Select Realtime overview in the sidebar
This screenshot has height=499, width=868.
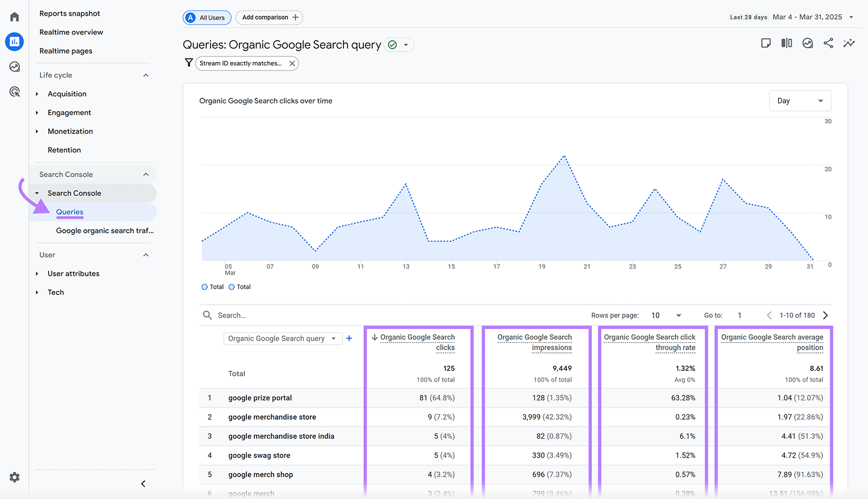(71, 31)
